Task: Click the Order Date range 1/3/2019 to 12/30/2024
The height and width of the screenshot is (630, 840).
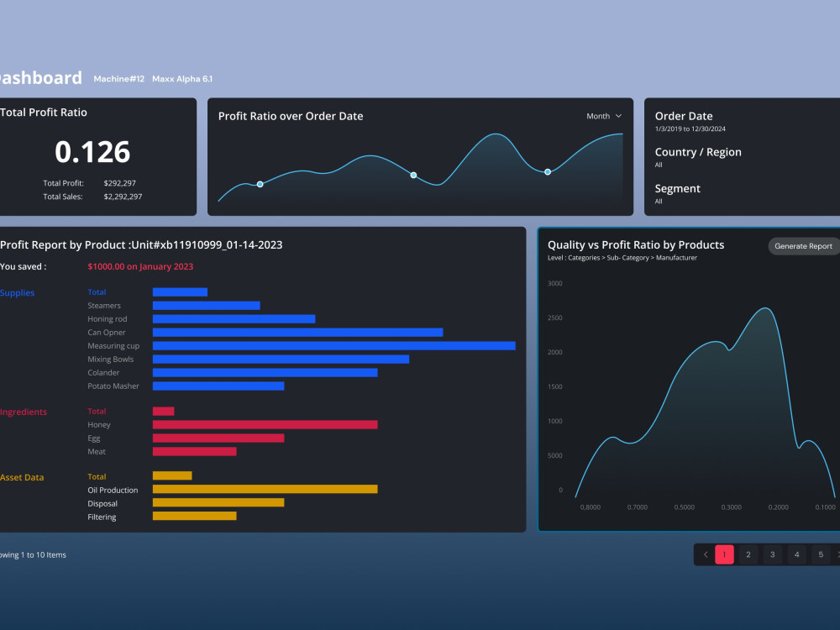Action: pyautogui.click(x=690, y=129)
